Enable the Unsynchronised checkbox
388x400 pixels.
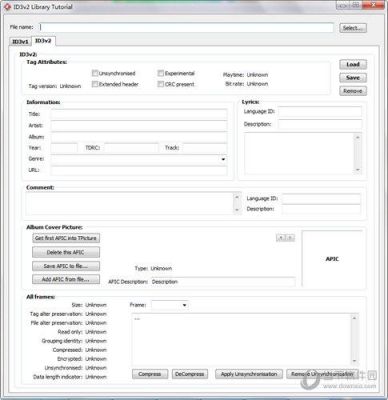(95, 73)
